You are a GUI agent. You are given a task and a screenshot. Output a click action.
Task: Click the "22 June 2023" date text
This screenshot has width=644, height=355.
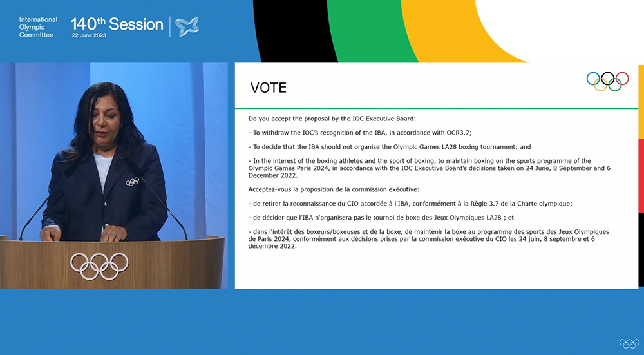pyautogui.click(x=89, y=35)
